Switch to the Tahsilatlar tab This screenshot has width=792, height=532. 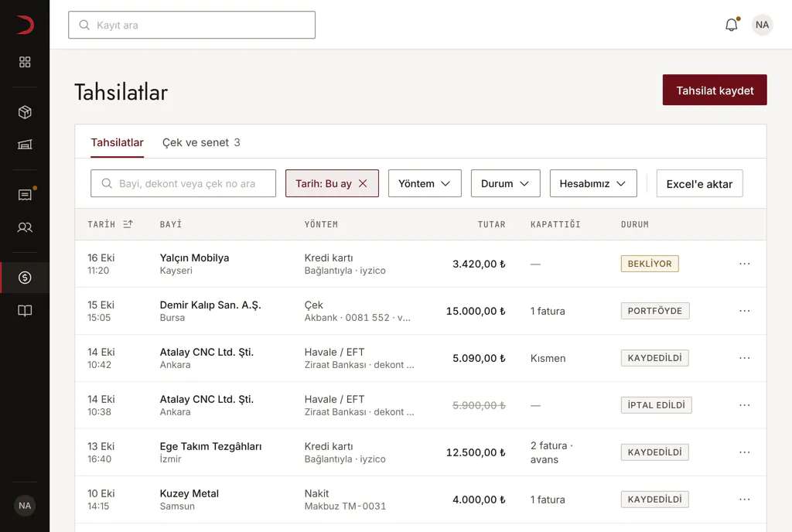(x=118, y=143)
